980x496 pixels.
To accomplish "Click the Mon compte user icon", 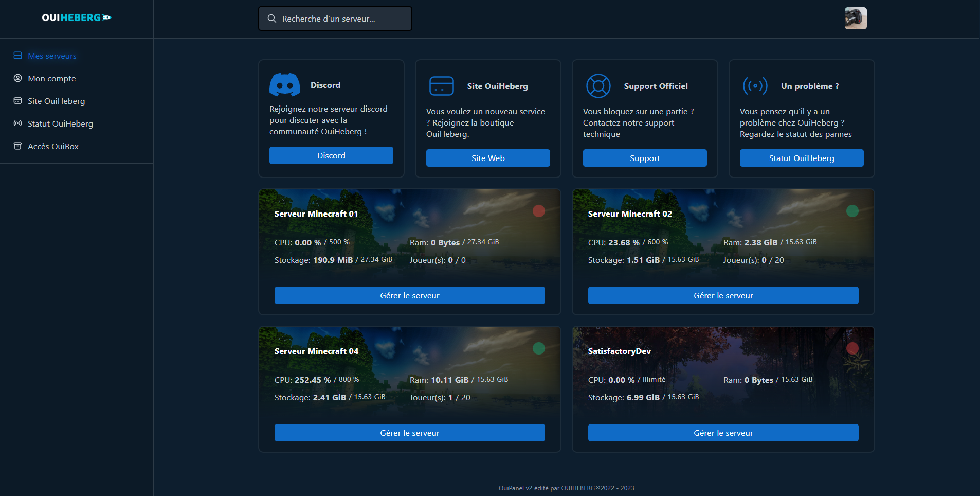I will pos(17,78).
